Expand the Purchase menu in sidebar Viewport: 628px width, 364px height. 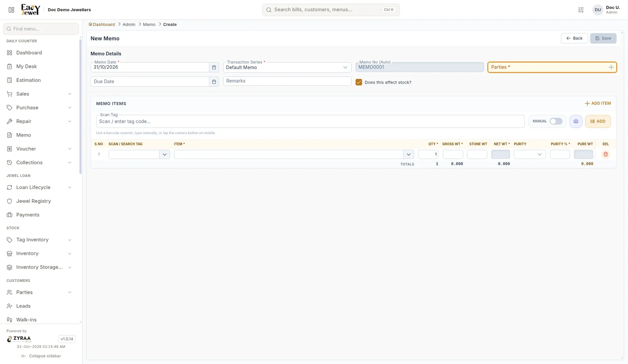[39, 107]
